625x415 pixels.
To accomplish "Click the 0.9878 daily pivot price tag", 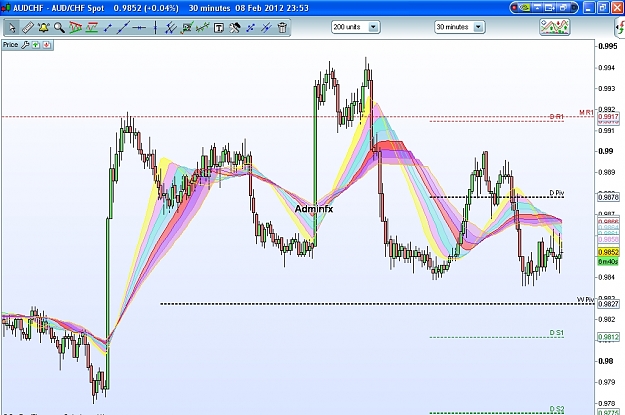I will pos(608,197).
